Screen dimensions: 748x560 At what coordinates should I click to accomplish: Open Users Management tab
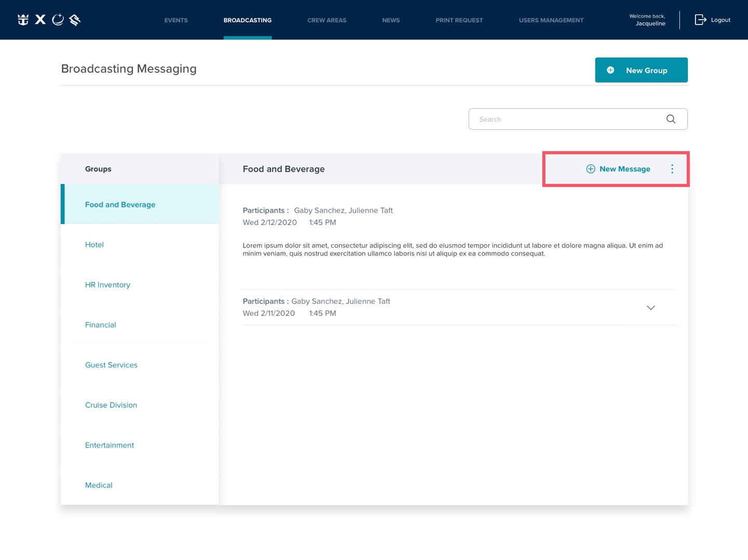pos(551,20)
